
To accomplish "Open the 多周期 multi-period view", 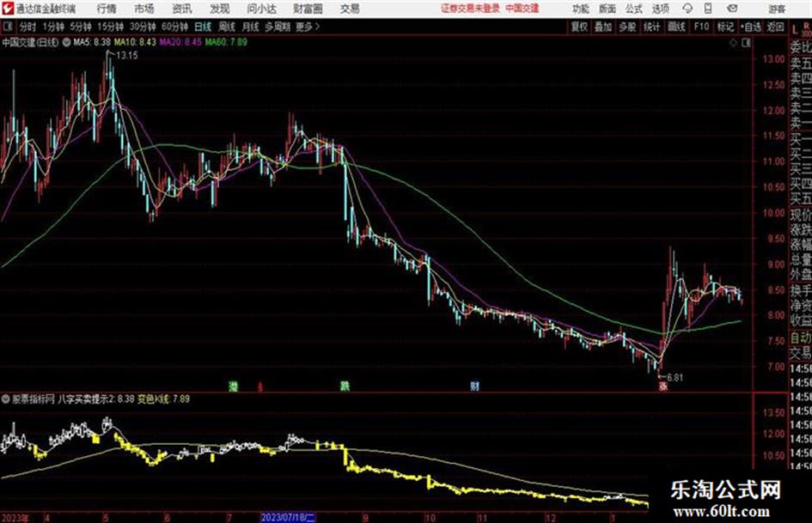I will coord(278,27).
